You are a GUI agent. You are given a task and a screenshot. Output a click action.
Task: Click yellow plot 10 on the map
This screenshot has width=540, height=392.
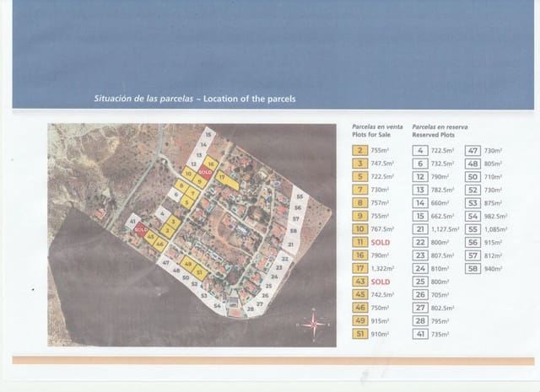188,174
